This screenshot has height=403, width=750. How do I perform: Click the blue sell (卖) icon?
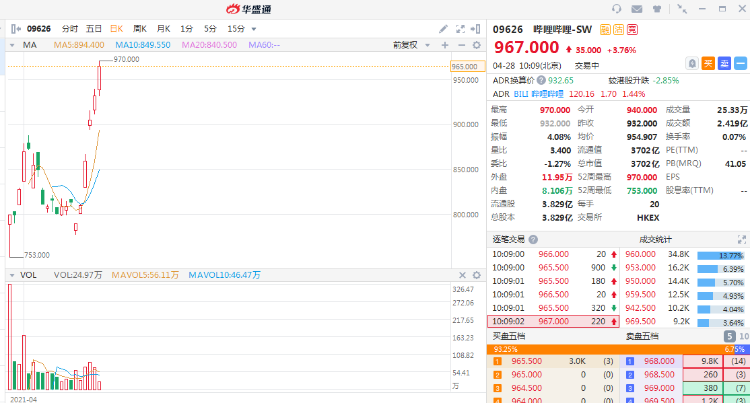coord(723,62)
